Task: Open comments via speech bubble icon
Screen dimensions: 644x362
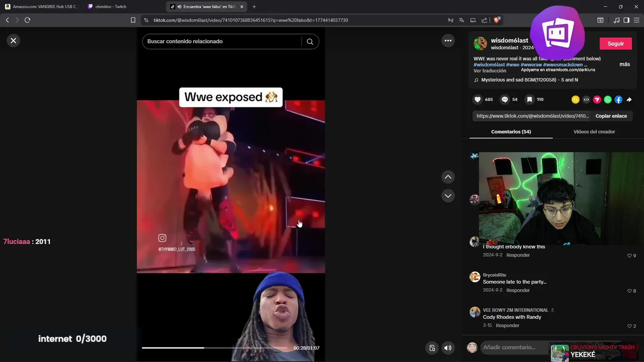Action: coord(505,100)
